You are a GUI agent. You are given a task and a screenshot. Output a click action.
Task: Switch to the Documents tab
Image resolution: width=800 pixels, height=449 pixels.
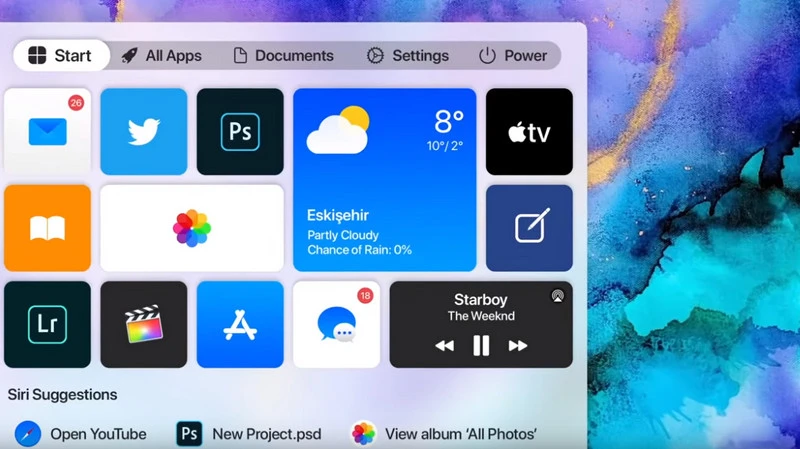pos(284,55)
